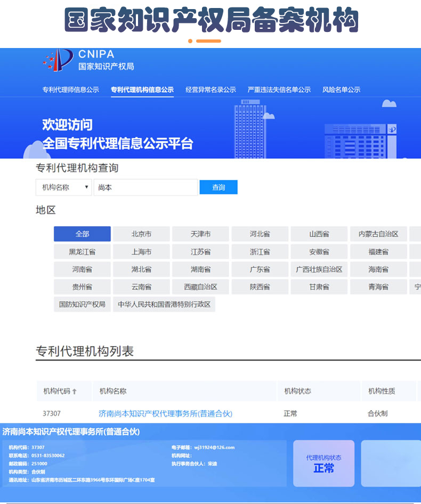The image size is (421, 504).
Task: Filter by 云南省
Action: [x=141, y=287]
